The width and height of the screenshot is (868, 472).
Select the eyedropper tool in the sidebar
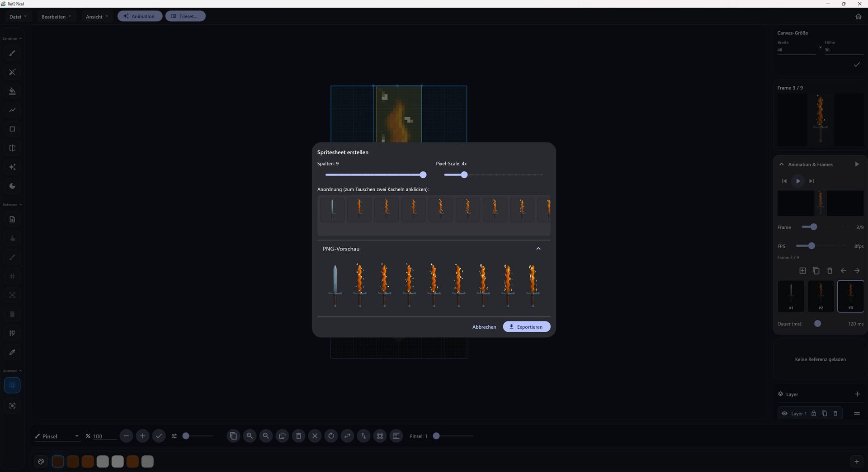(12, 352)
